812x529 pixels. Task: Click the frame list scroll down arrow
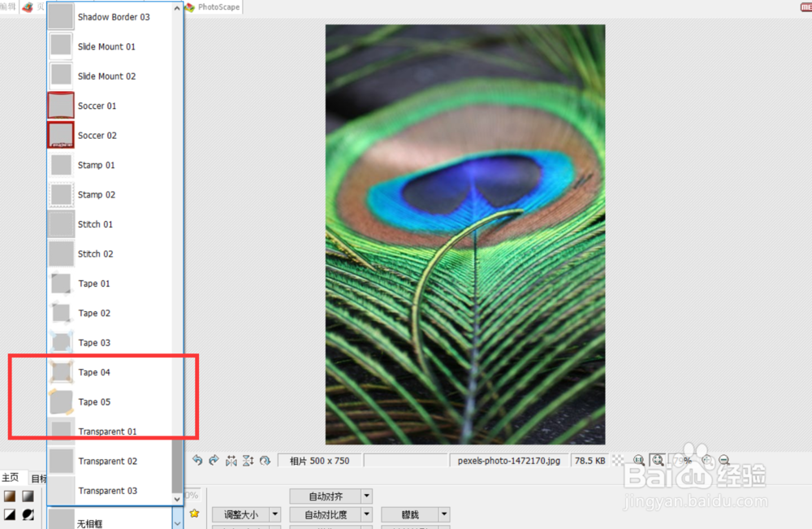pyautogui.click(x=177, y=499)
